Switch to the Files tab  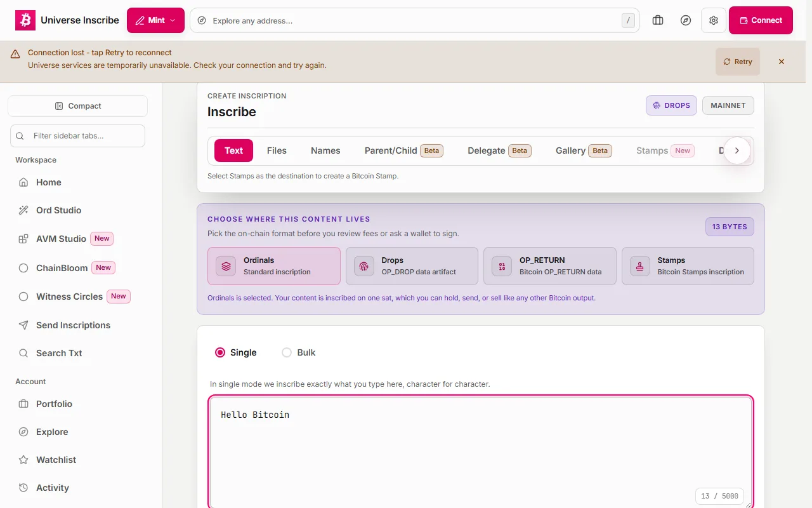[277, 150]
